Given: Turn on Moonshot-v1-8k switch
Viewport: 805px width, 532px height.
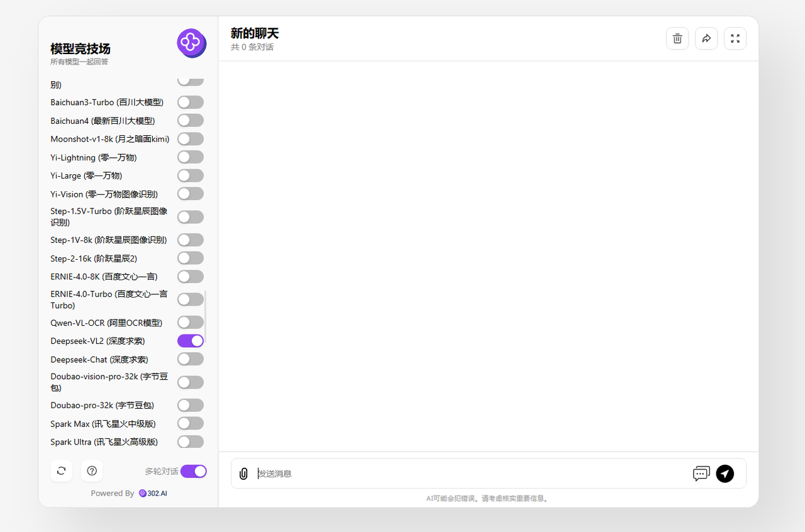Looking at the screenshot, I should [x=191, y=139].
